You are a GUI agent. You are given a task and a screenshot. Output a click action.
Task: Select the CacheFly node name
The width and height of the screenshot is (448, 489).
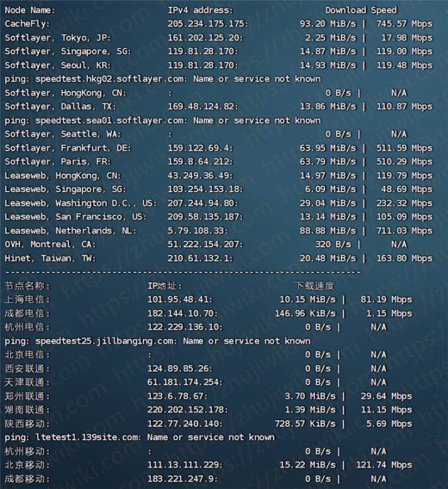[28, 24]
